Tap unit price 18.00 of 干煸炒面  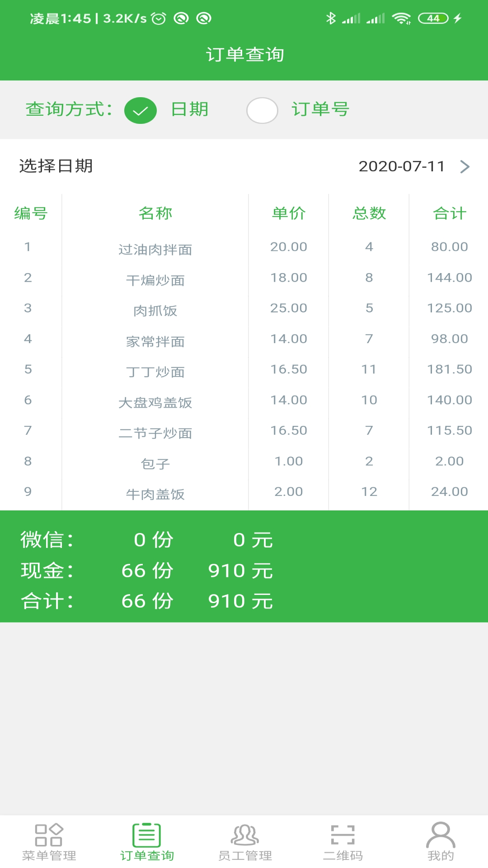coord(288,278)
